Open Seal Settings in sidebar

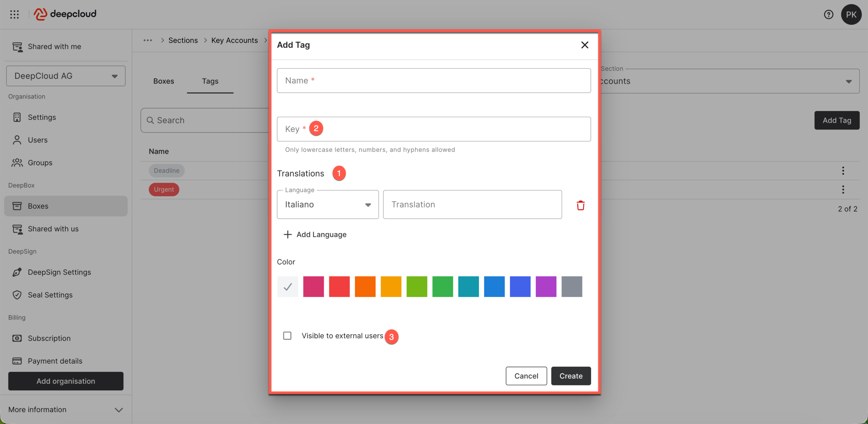pos(50,295)
